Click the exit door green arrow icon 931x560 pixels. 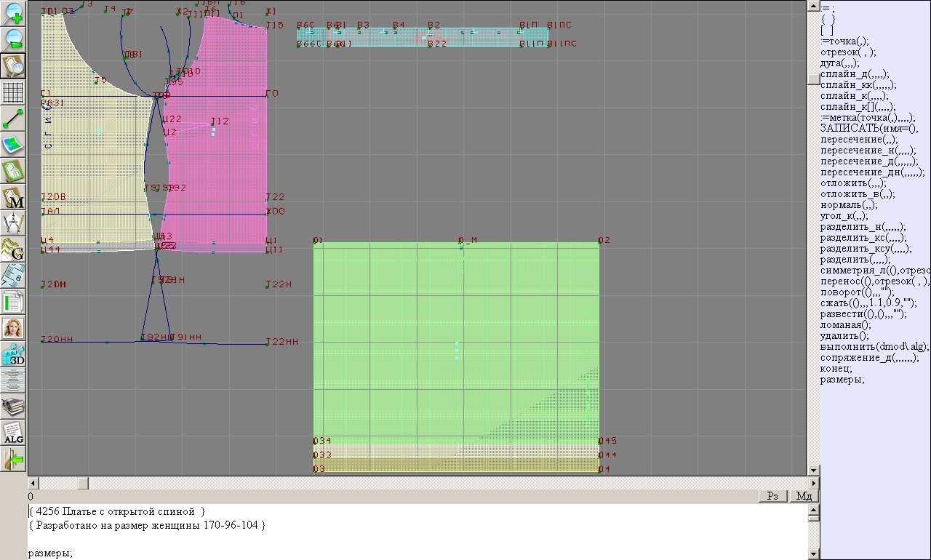click(14, 459)
